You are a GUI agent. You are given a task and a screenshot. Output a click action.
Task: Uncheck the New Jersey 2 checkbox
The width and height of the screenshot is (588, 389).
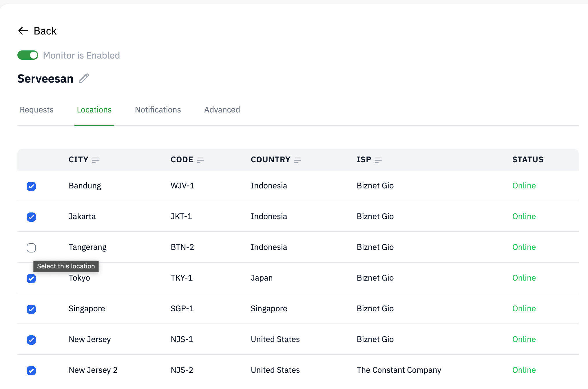[x=31, y=371]
